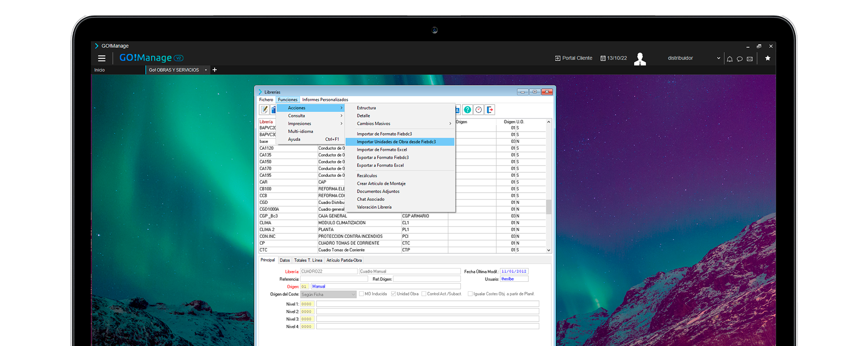Open the Fichero menu
868x346 pixels.
pyautogui.click(x=266, y=100)
